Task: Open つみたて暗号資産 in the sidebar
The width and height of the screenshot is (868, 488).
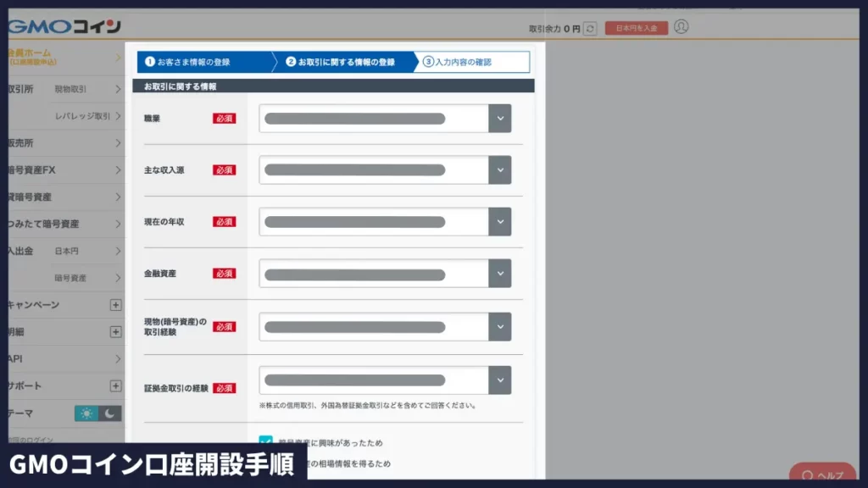Action: (65, 224)
